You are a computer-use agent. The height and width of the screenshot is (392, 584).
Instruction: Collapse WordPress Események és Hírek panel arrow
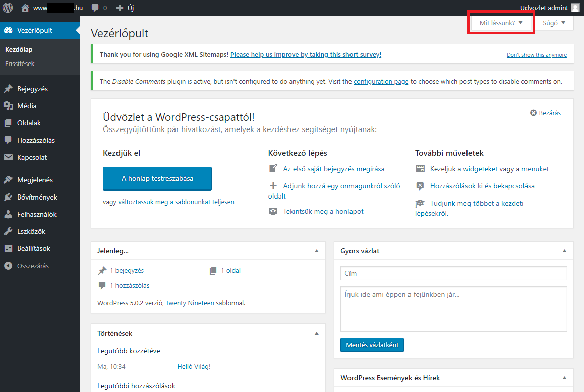[x=565, y=378]
